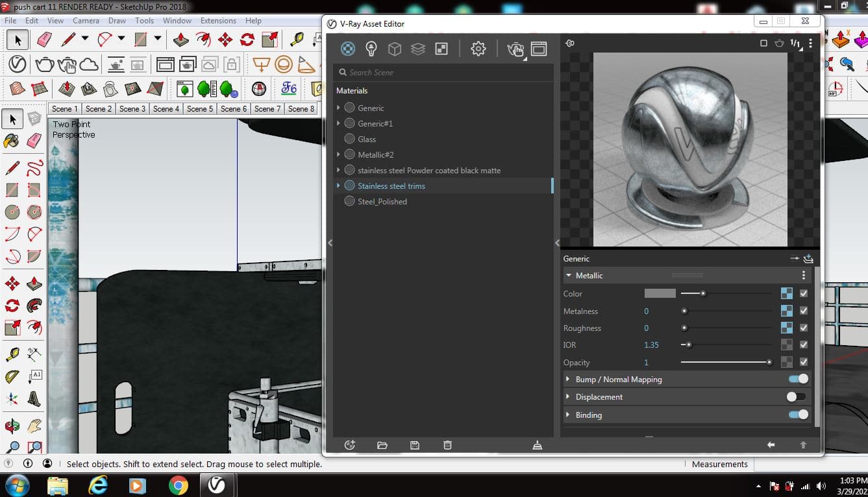The width and height of the screenshot is (868, 497).
Task: Select Sandbox From Scratch grid tool
Action: (40, 88)
